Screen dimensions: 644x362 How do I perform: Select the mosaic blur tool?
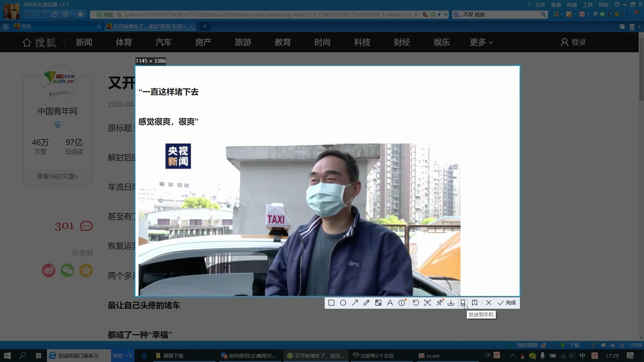coord(378,303)
